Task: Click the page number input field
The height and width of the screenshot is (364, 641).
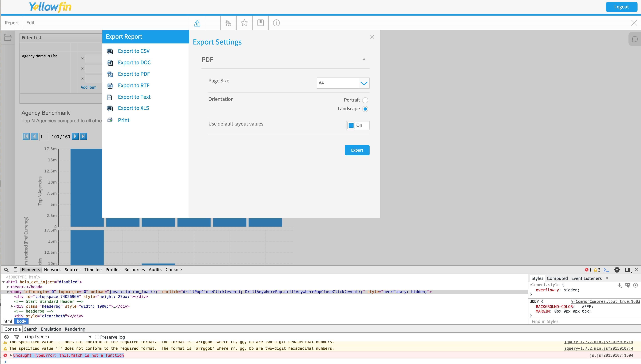Action: (43, 137)
